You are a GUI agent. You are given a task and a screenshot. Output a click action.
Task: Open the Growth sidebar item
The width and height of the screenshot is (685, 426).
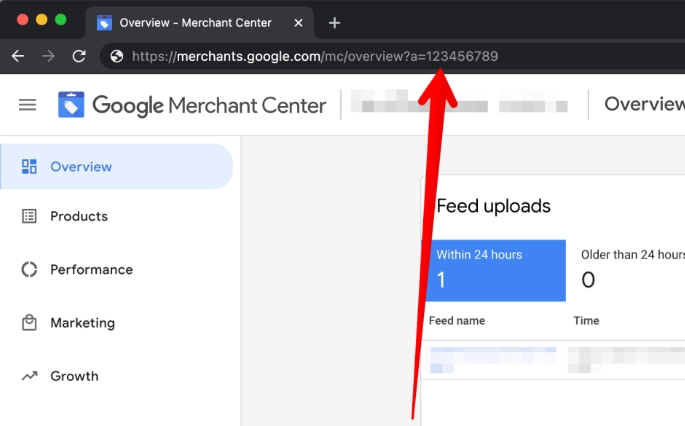pyautogui.click(x=117, y=376)
